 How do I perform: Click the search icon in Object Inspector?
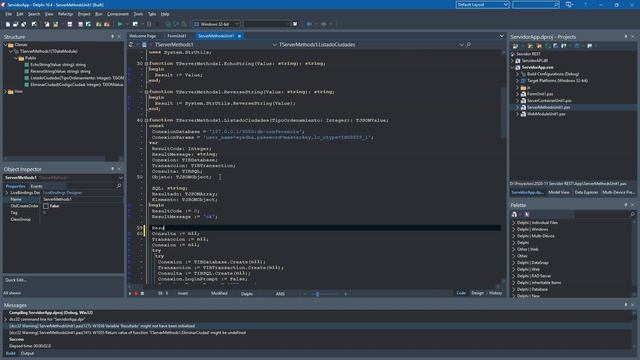(x=119, y=186)
